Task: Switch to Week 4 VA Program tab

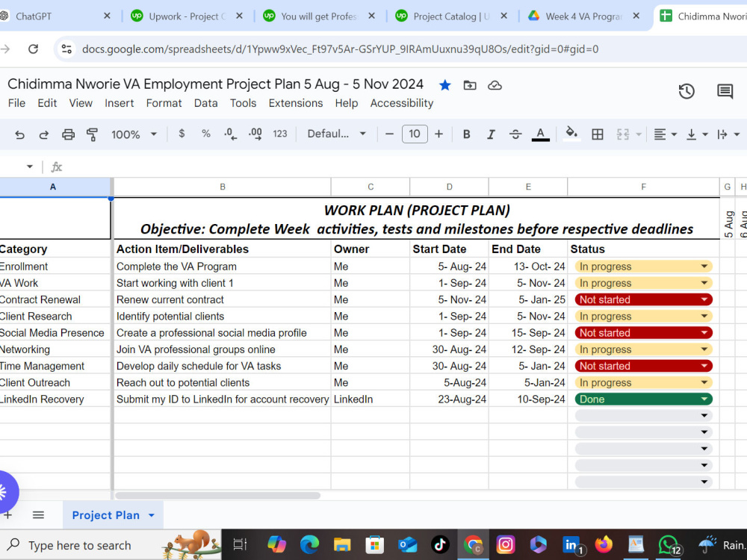Action: 583,16
